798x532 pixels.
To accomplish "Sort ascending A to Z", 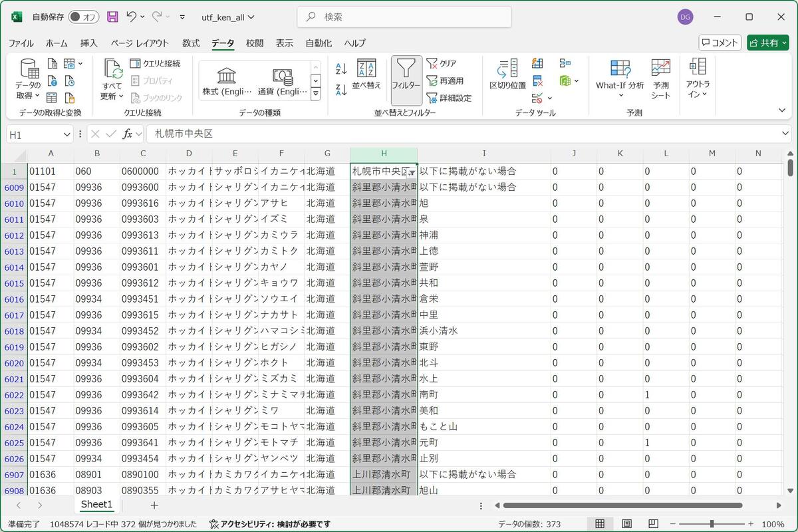I will (x=341, y=68).
